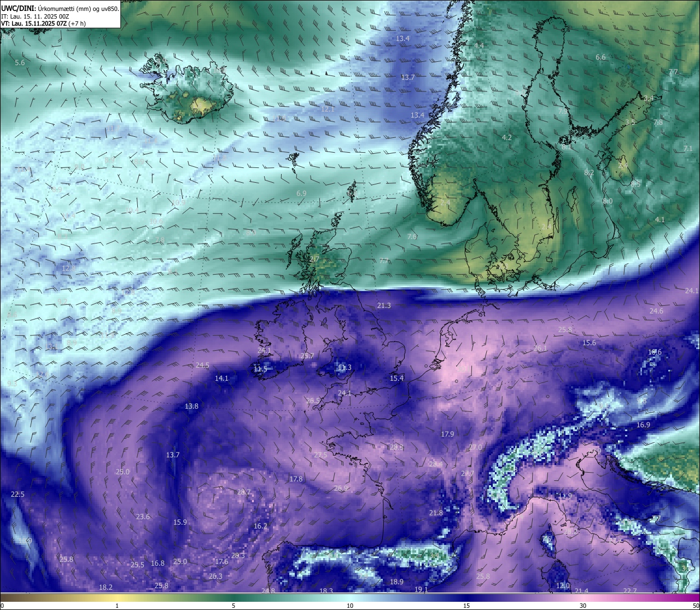This screenshot has height=610, width=700.
Task: Click the 16.8 value in the southwest
Action: tap(157, 563)
